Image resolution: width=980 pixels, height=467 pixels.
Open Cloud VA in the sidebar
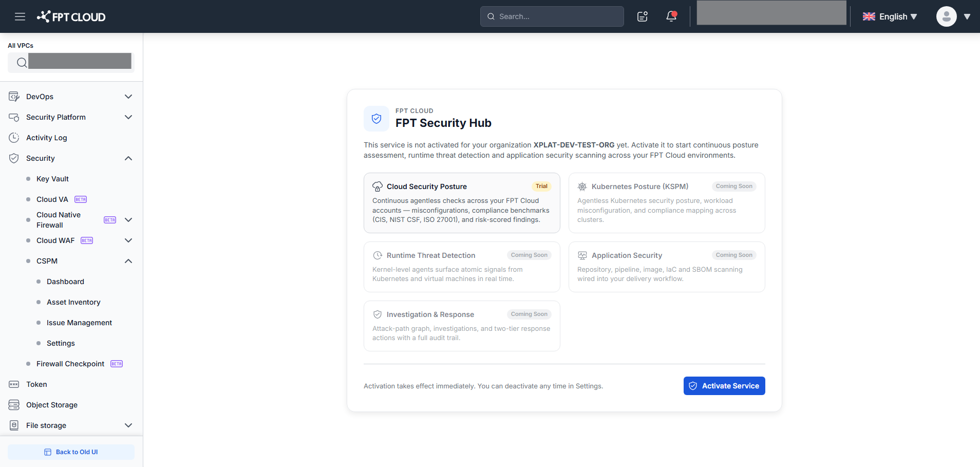point(52,199)
